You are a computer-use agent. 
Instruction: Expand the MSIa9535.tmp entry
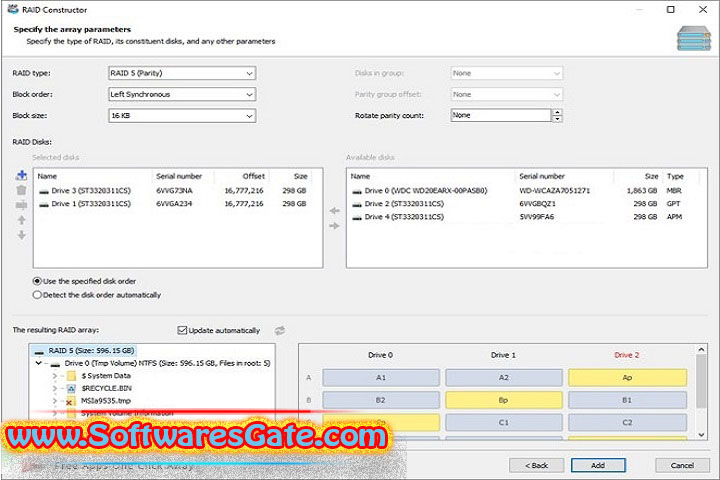(x=55, y=401)
